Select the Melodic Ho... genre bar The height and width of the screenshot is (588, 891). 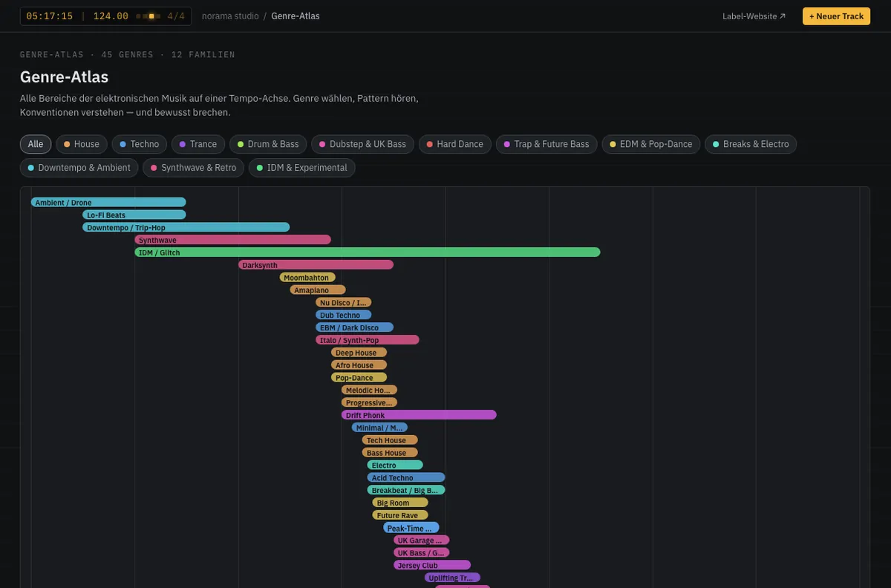[370, 391]
